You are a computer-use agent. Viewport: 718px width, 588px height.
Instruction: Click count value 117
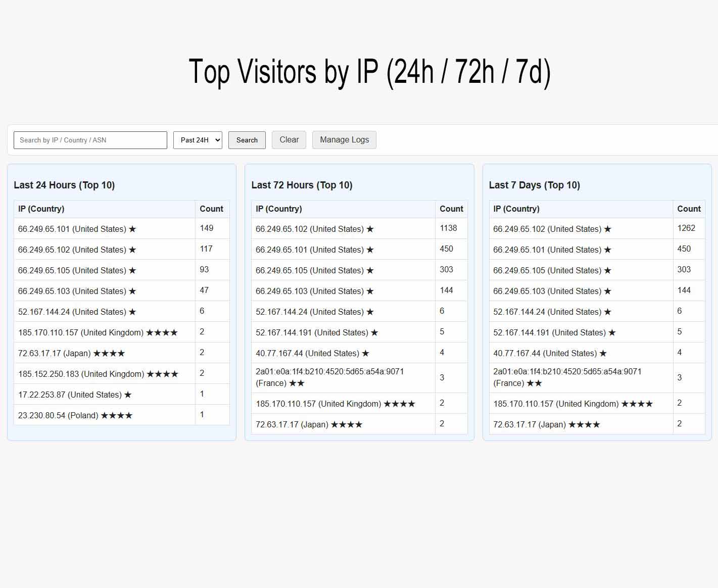coord(206,249)
